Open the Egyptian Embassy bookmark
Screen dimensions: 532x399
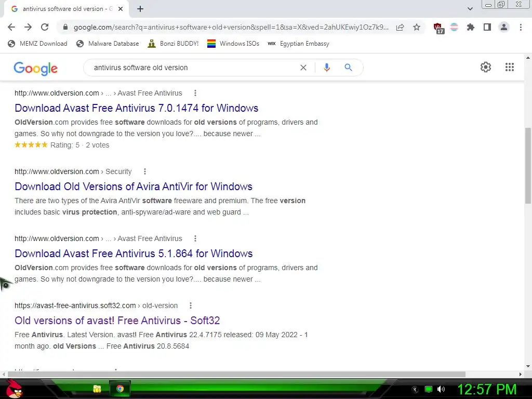(298, 44)
